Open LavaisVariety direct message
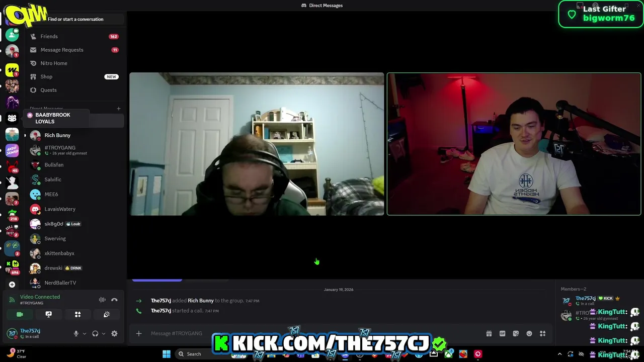Viewport: 644px width, 362px height. 75,209
